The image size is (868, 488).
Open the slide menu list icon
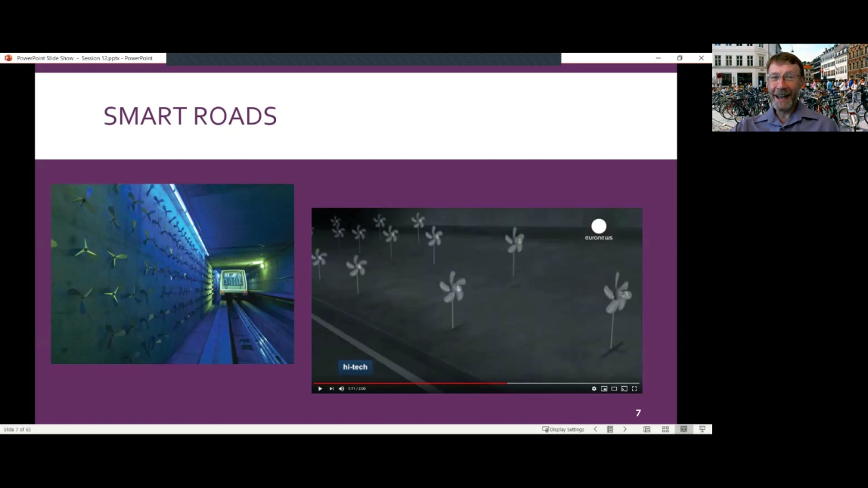[610, 429]
